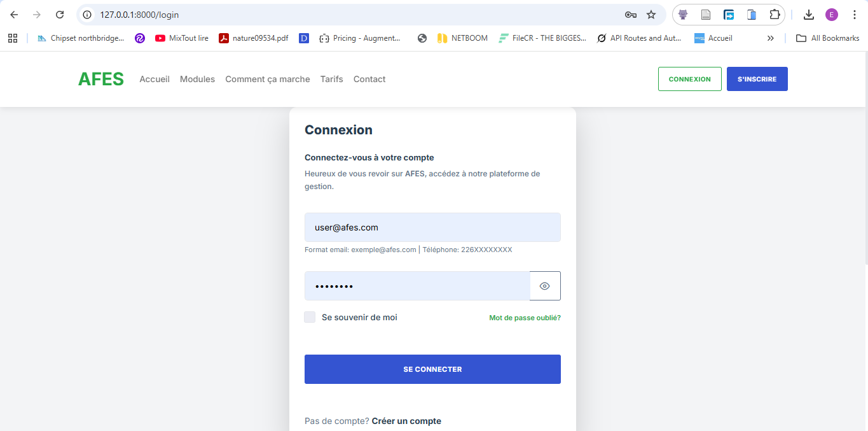This screenshot has width=868, height=431.
Task: Open the Tarifs navigation item
Action: [x=331, y=80]
